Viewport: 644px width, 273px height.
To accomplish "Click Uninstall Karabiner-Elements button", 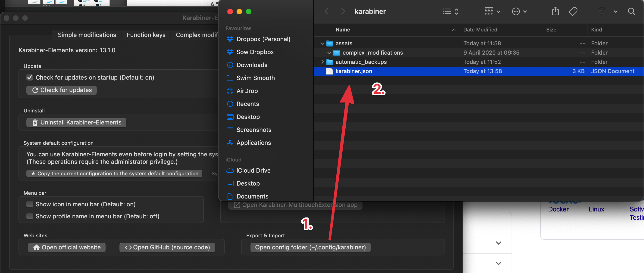I will tap(76, 122).
